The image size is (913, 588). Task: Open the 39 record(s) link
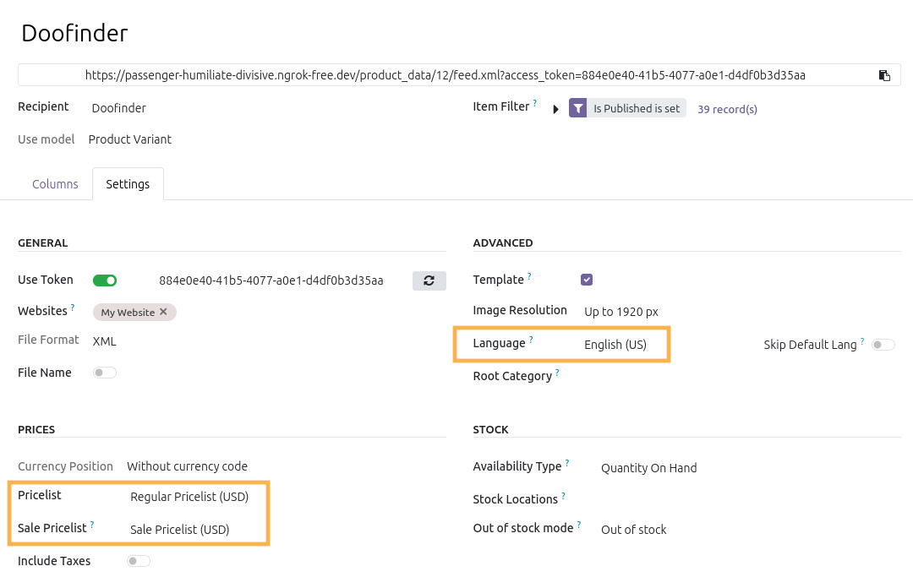pyautogui.click(x=727, y=109)
